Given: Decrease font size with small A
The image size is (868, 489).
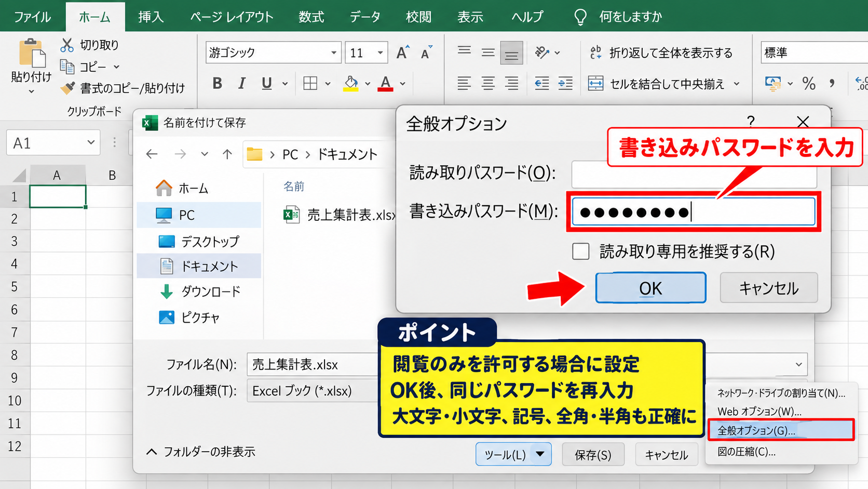Looking at the screenshot, I should tap(426, 52).
